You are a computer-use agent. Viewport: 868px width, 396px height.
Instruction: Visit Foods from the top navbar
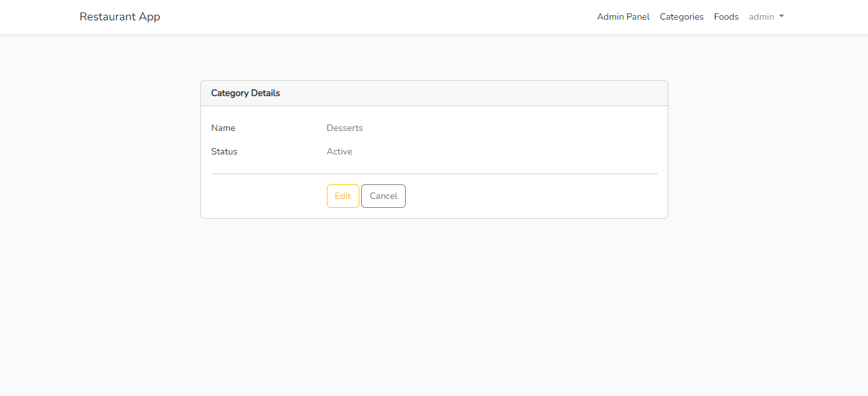click(726, 17)
